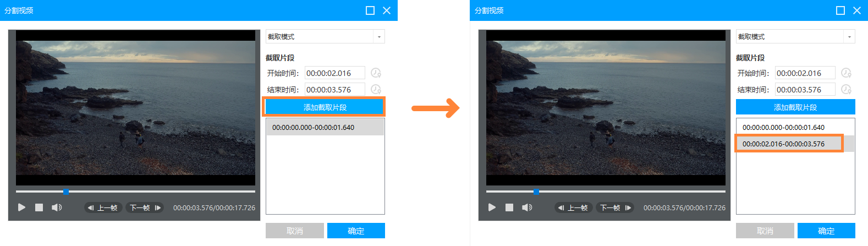Go to previous frame (上一帧) in left dialog
Image resolution: width=868 pixels, height=246 pixels.
point(102,207)
